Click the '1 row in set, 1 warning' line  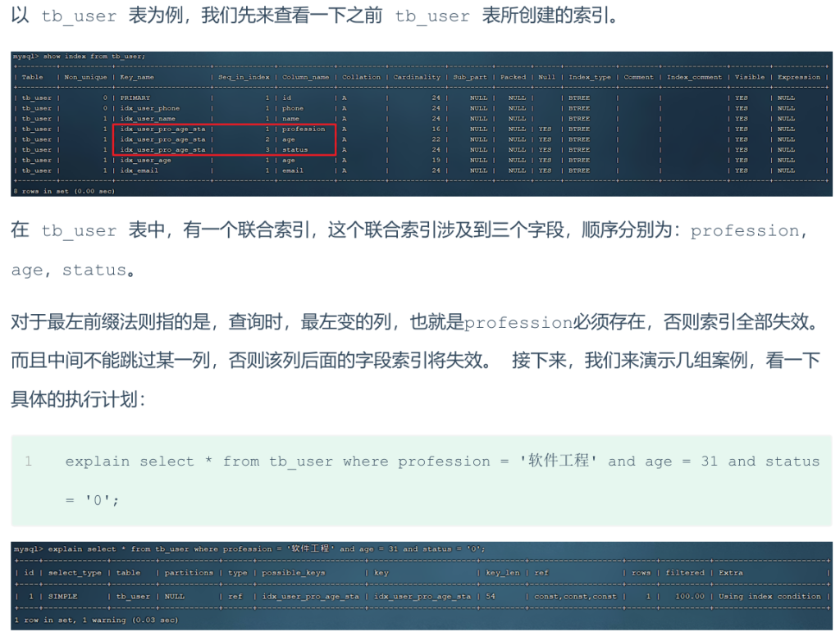(95, 621)
